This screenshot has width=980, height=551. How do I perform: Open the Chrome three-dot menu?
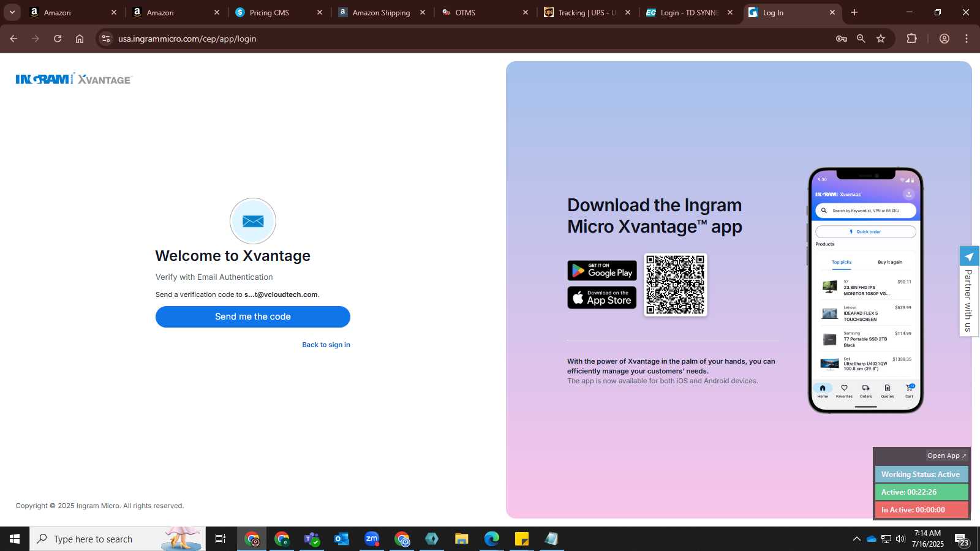point(967,39)
